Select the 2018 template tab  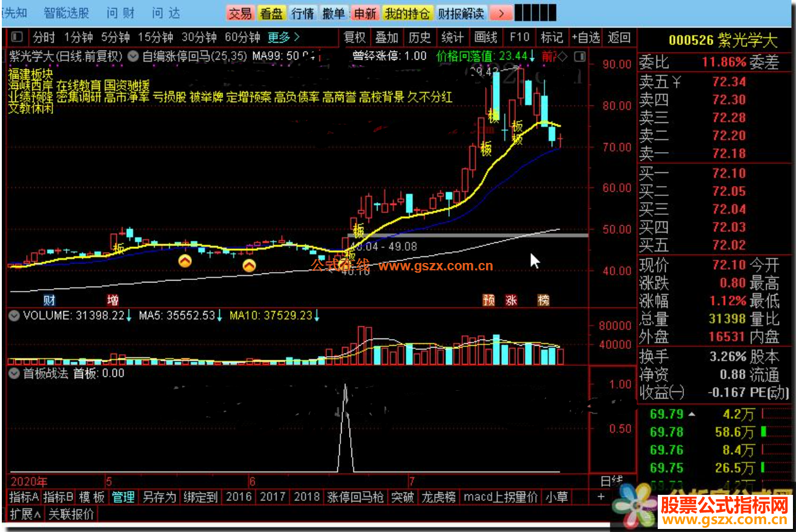[x=307, y=497]
